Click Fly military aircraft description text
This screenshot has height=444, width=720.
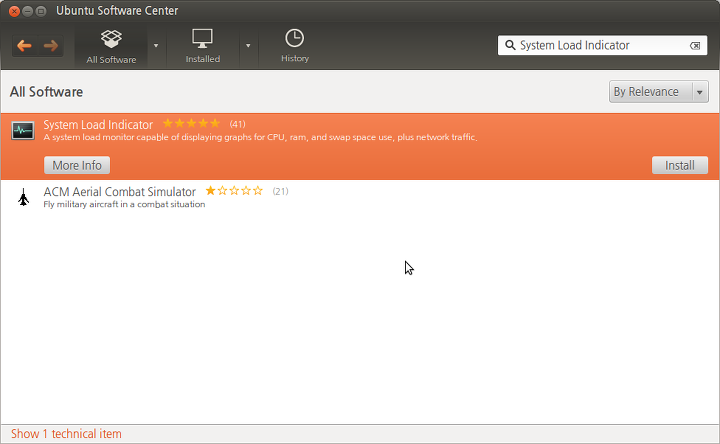(x=124, y=204)
